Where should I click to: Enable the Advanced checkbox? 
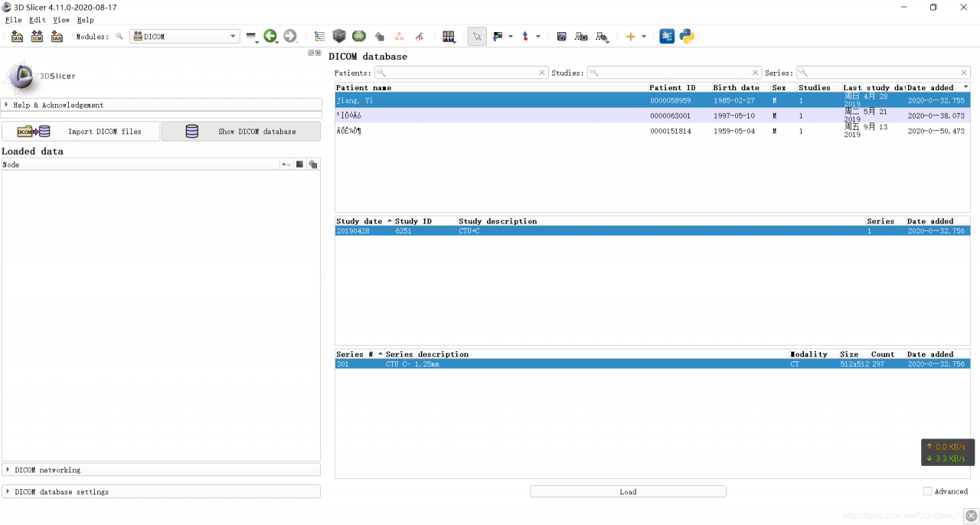click(928, 491)
